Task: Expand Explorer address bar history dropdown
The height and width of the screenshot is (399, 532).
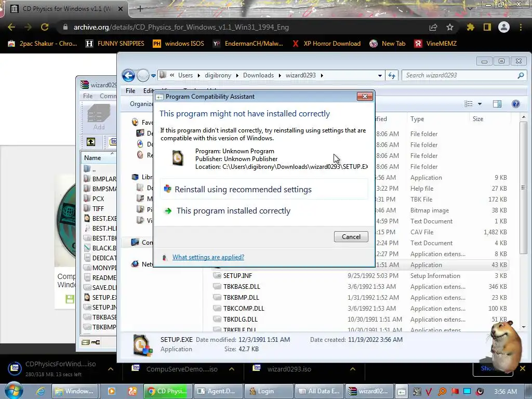Action: (x=380, y=76)
